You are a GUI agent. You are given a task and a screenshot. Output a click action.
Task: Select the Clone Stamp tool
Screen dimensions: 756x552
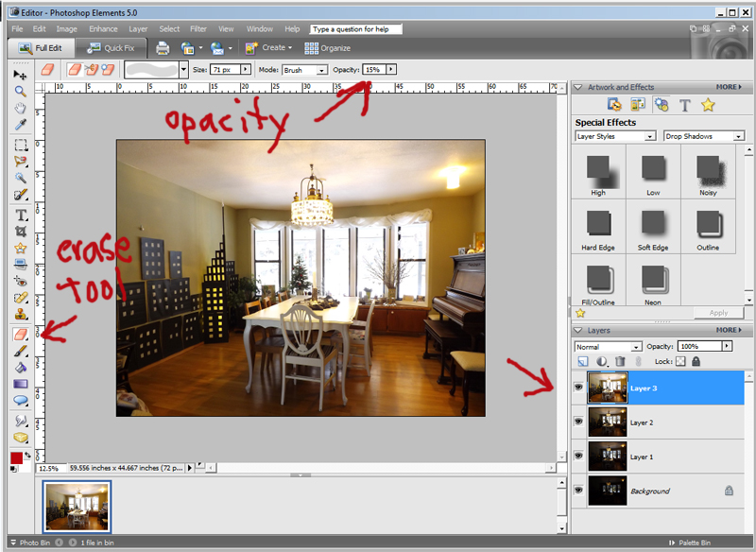[20, 315]
